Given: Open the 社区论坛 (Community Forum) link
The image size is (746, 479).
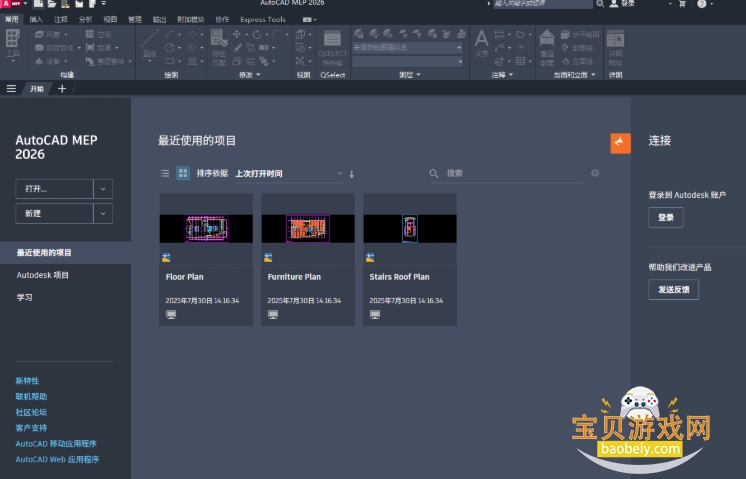Looking at the screenshot, I should point(31,412).
